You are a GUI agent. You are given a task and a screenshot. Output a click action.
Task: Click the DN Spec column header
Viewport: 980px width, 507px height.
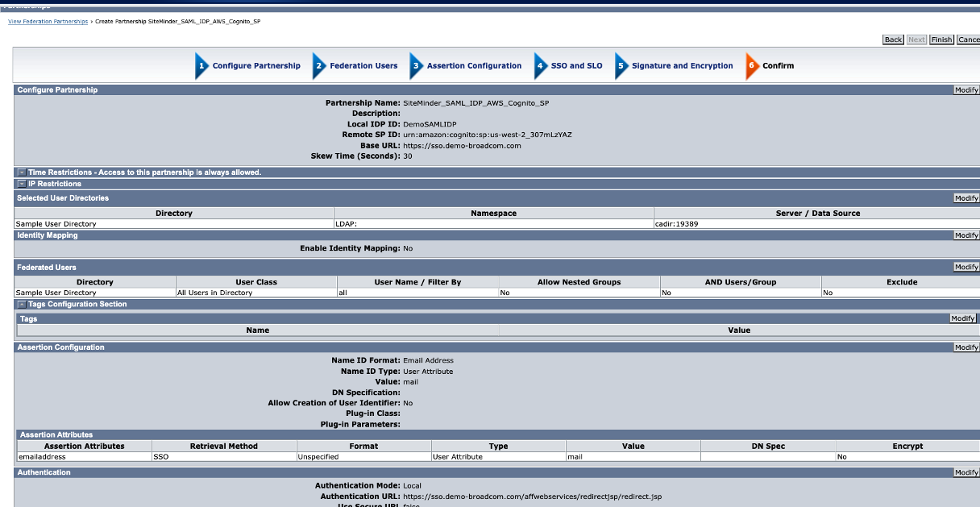[x=768, y=446]
